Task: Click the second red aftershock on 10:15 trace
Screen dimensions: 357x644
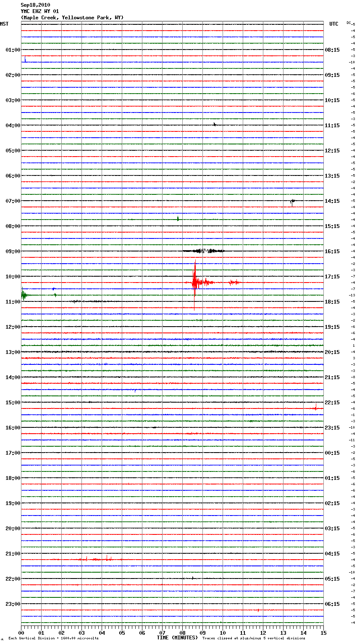Action: click(234, 283)
